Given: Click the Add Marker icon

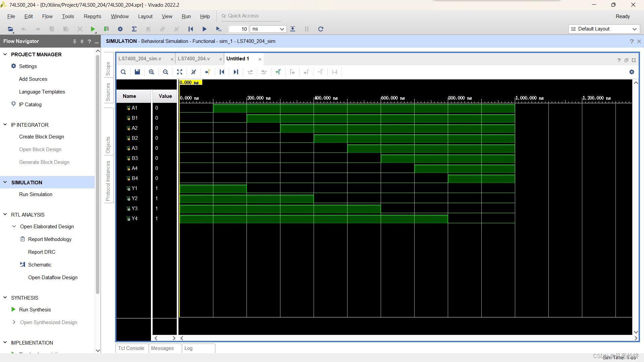Looking at the screenshot, I should [278, 72].
